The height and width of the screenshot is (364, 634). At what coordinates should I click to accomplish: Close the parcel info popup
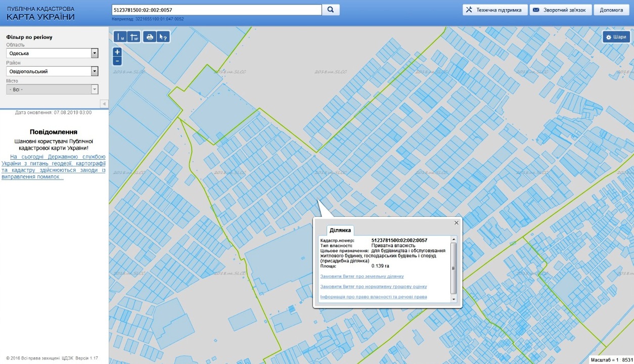[457, 222]
